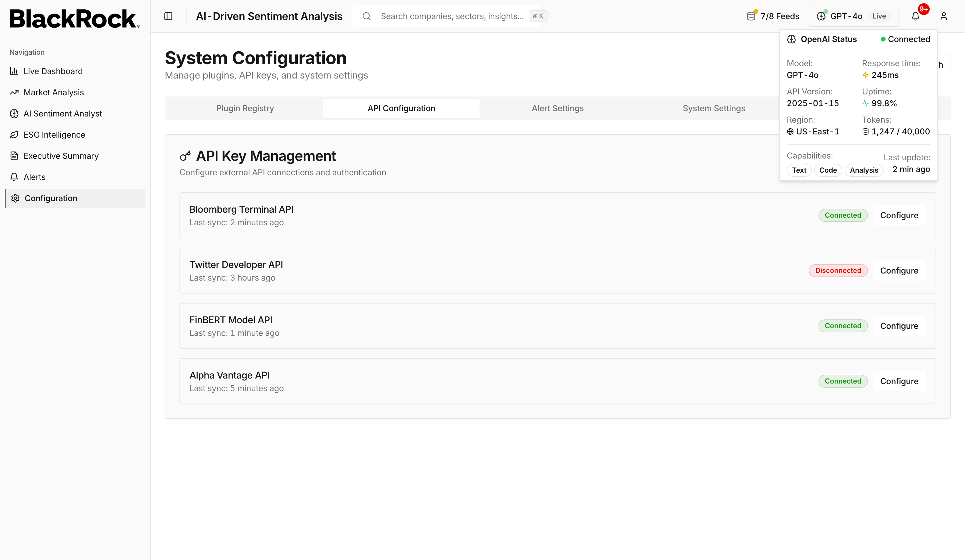The image size is (965, 560).
Task: Switch to the Alert Settings tab
Action: tap(558, 108)
